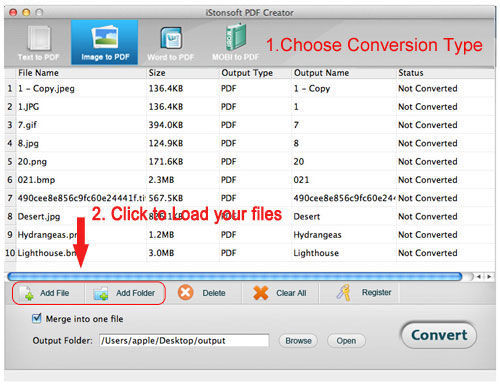Click the Delete button label
500x386 pixels.
tap(214, 293)
